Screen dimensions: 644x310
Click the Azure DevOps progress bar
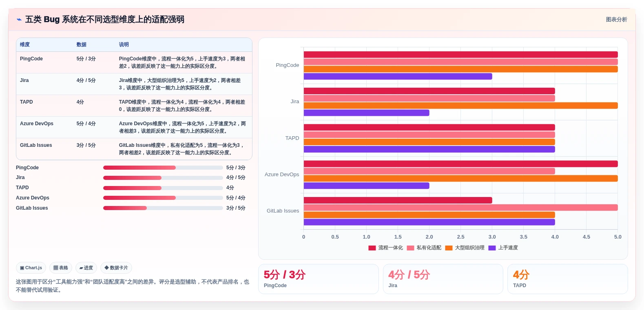pyautogui.click(x=163, y=198)
